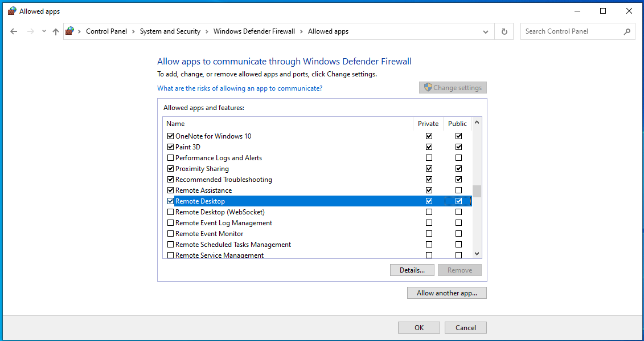Click the search magnifier icon

pos(627,31)
